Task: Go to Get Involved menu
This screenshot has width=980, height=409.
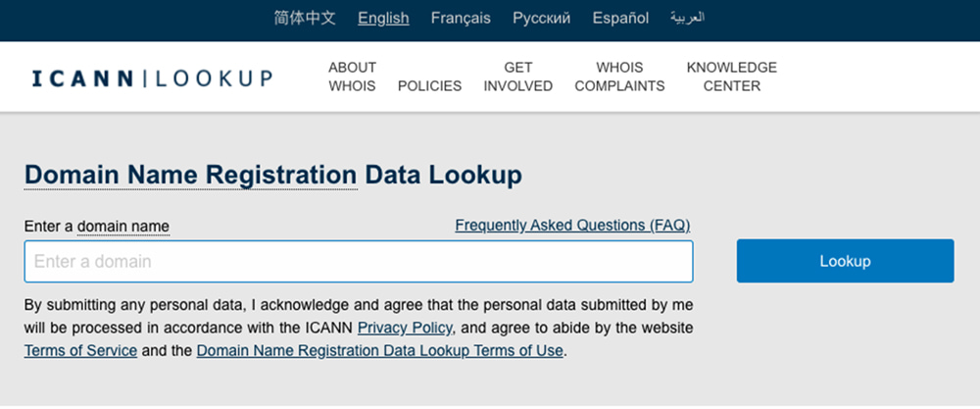Action: click(x=518, y=77)
